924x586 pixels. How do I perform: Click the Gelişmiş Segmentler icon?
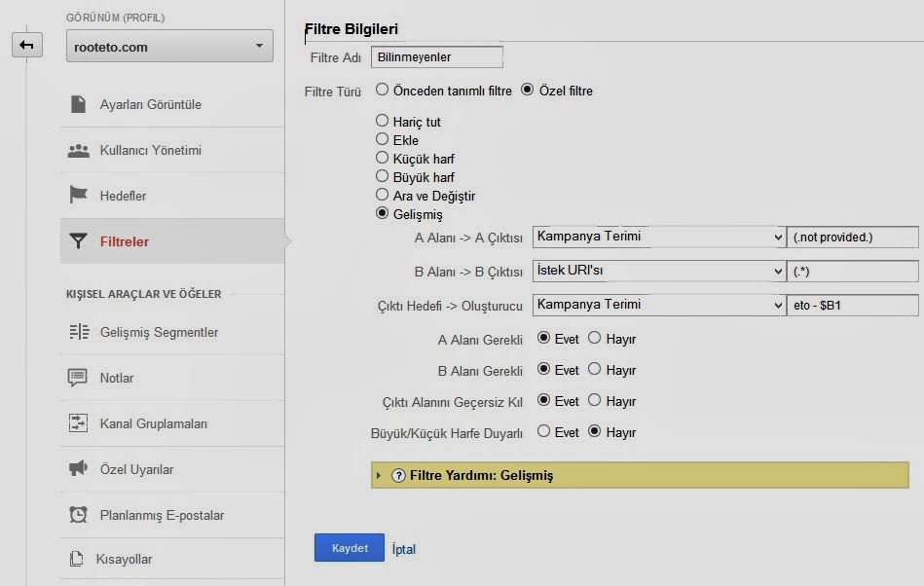[79, 332]
